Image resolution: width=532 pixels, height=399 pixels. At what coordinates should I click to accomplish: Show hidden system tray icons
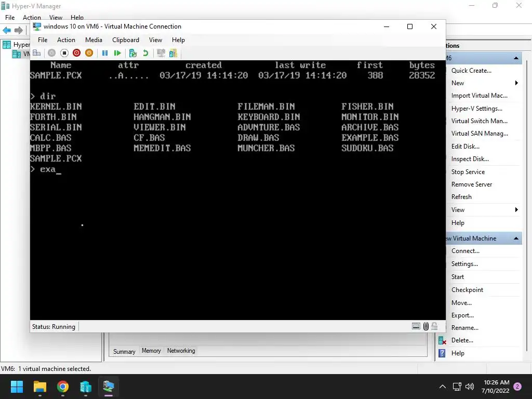click(x=443, y=387)
